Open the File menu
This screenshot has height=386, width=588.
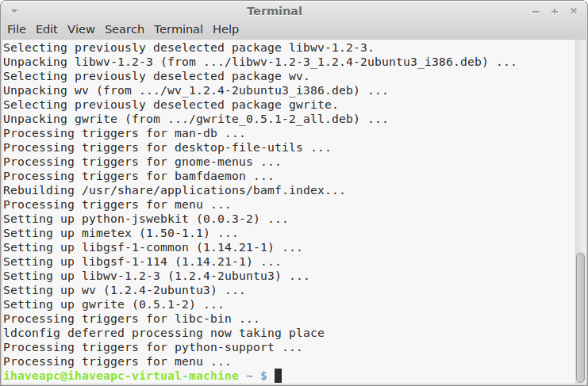17,29
